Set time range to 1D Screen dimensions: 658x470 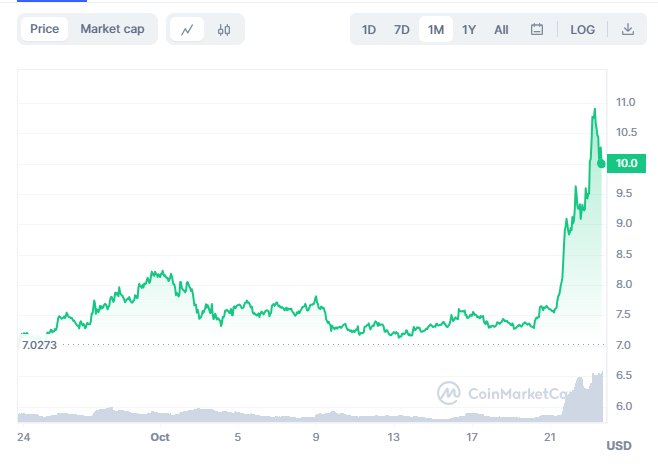click(369, 29)
